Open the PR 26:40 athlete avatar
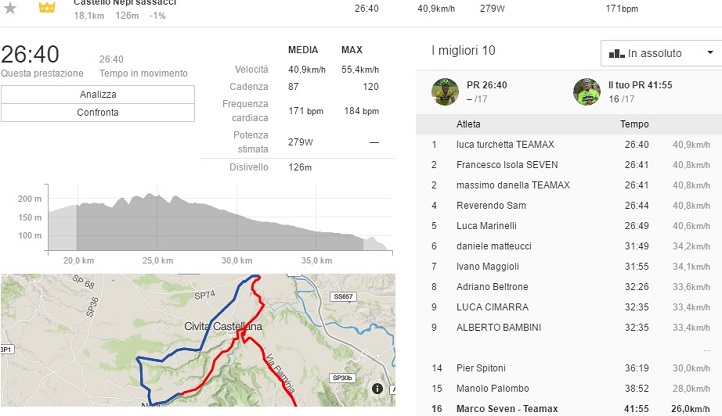 pyautogui.click(x=446, y=93)
